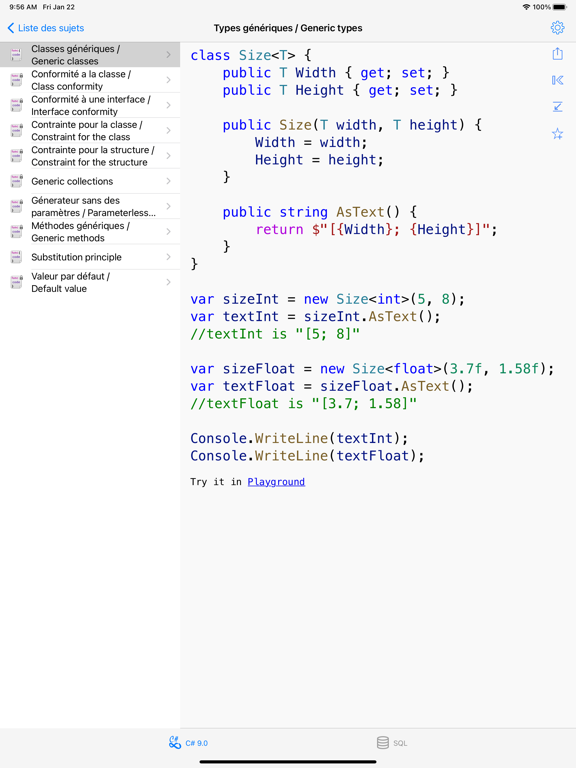
Task: Click the Wi-Fi status icon
Action: click(x=527, y=7)
